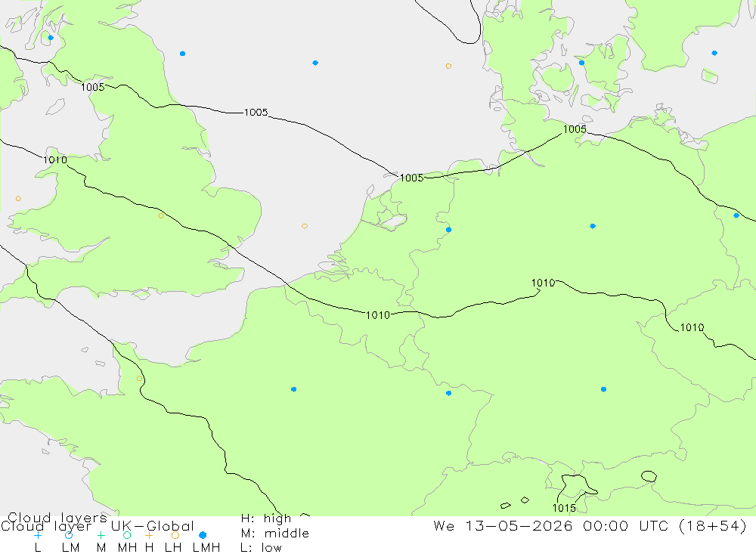Click the LMH legend label
This screenshot has height=554, width=756.
pos(206,548)
